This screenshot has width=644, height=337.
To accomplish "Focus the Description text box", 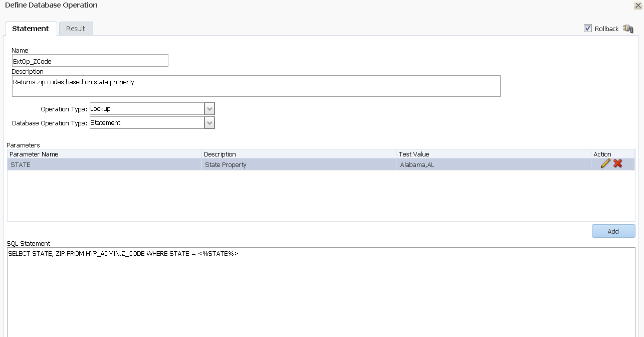I will (256, 86).
